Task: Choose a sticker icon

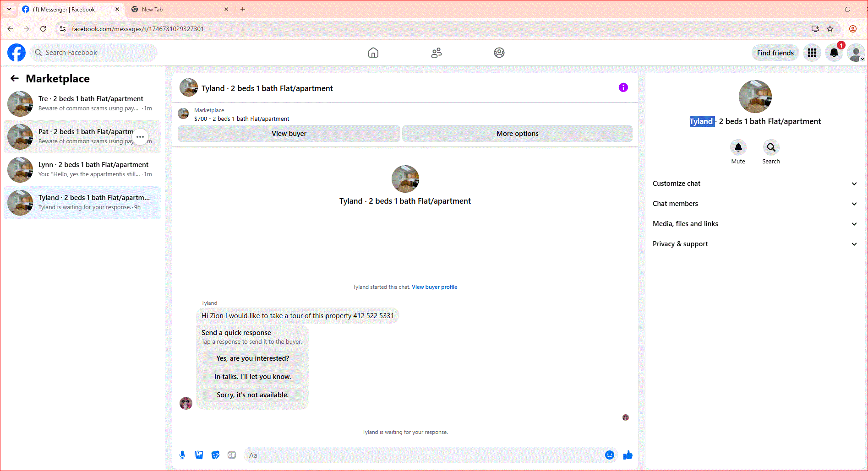Action: (215, 455)
